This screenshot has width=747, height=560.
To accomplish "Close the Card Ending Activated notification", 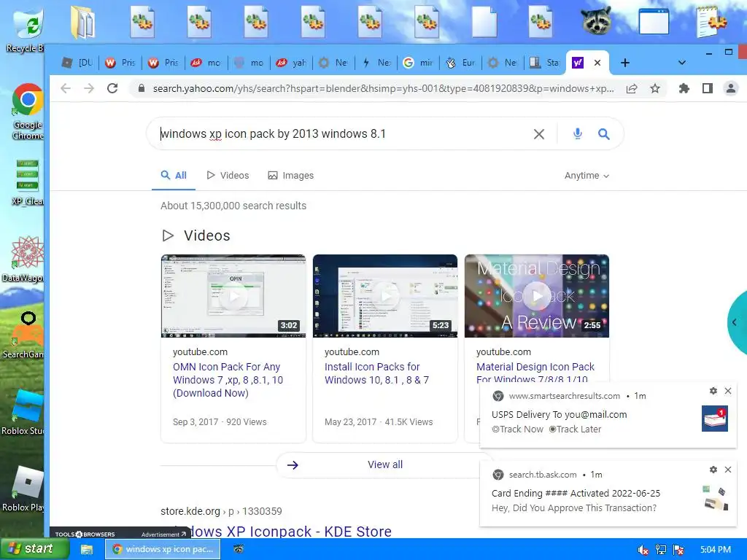I will 728,470.
